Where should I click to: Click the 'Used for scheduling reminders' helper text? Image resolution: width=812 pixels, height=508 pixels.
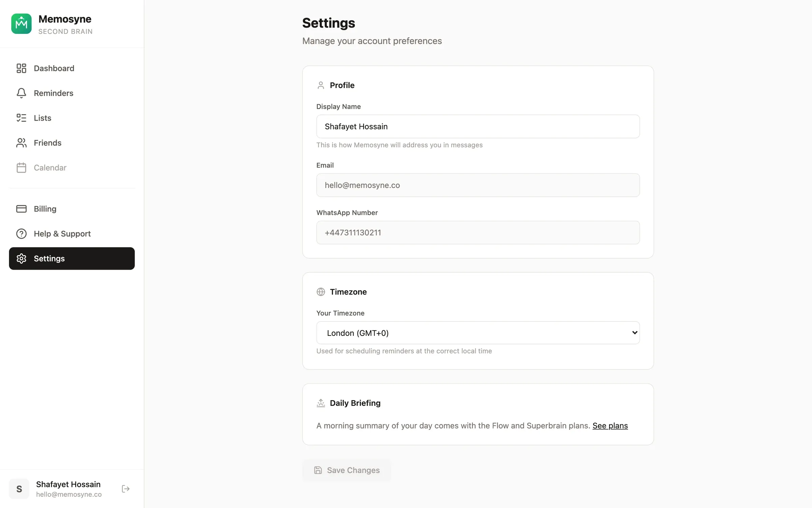[404, 351]
